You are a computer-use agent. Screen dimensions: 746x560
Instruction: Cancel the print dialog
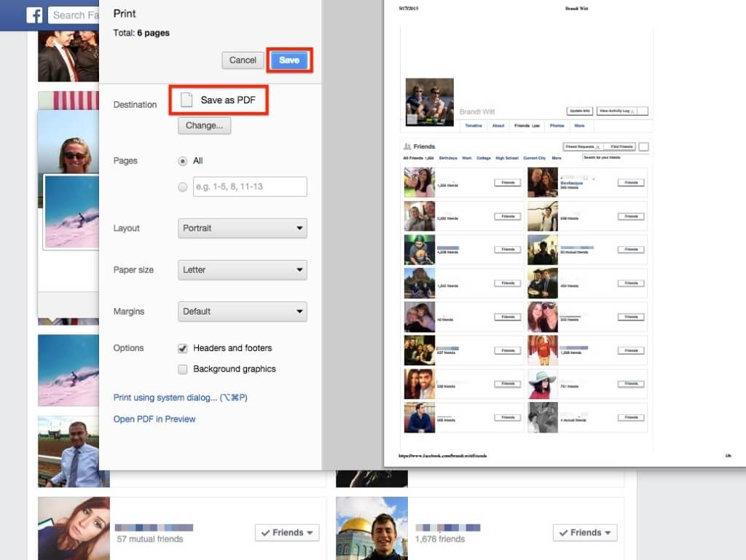pyautogui.click(x=243, y=60)
